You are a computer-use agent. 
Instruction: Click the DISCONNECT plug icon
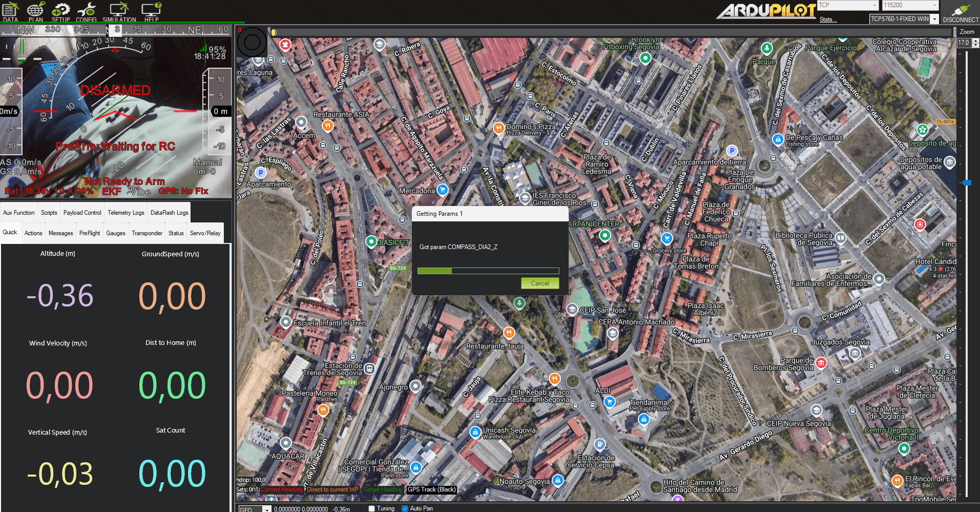point(961,11)
